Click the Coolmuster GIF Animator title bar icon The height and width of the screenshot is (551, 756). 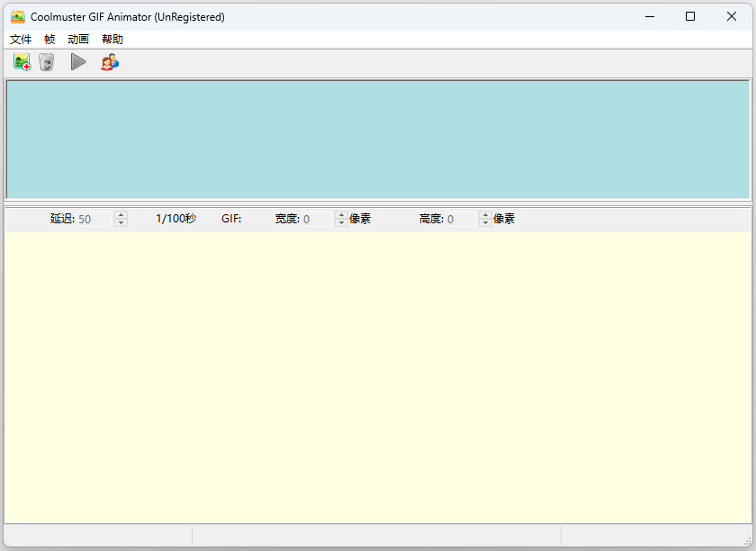18,16
